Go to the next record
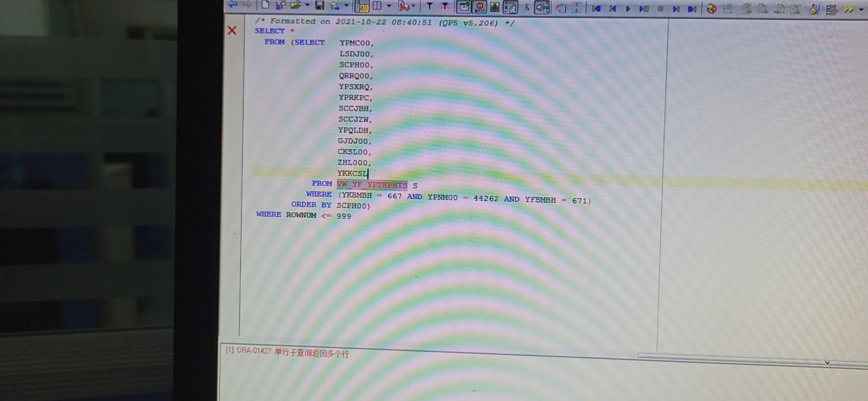Screen dimensions: 868x401 [676, 9]
